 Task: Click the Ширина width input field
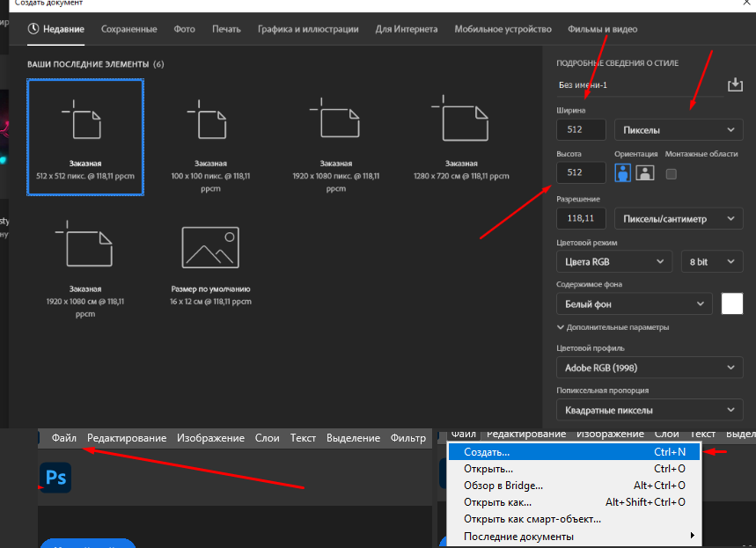581,129
